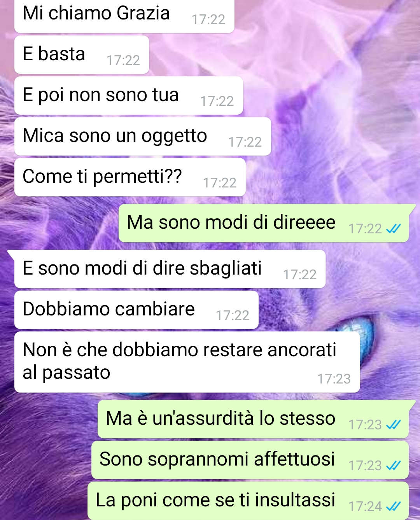Tap read ticks beside 'Sono soprannomi affettuosi'
The width and height of the screenshot is (420, 520).
(393, 466)
